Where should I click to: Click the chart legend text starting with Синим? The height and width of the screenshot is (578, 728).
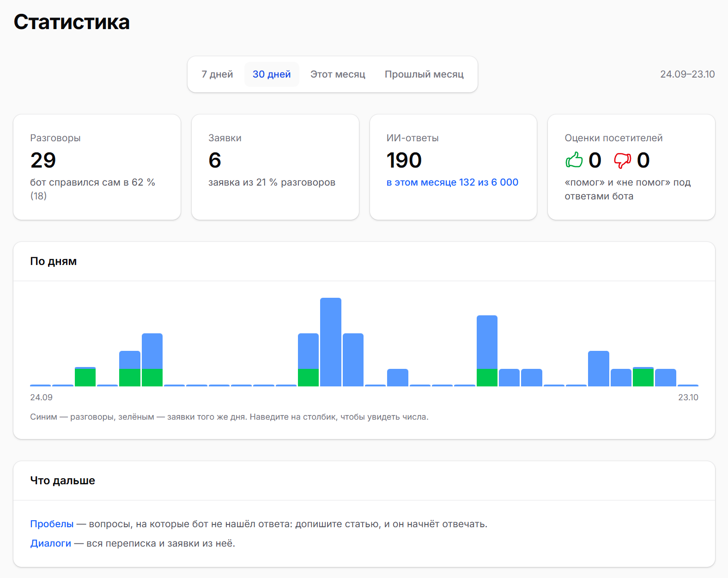click(x=229, y=417)
